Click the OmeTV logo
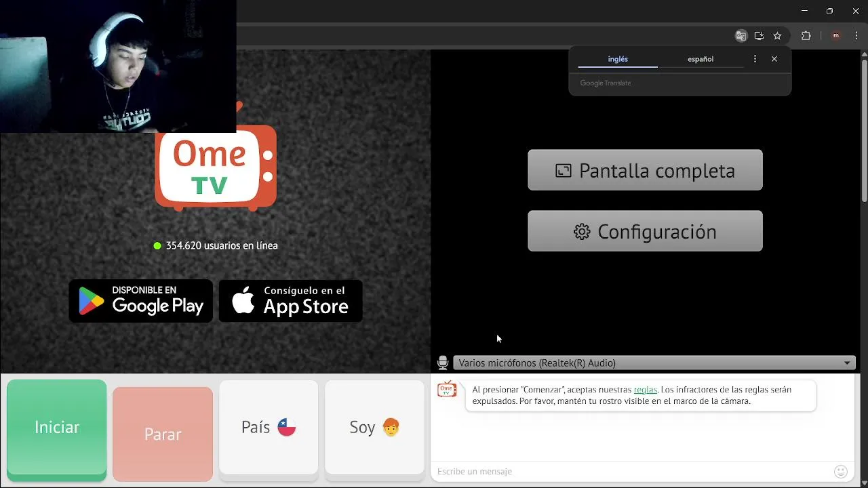The height and width of the screenshot is (488, 868). click(x=216, y=167)
